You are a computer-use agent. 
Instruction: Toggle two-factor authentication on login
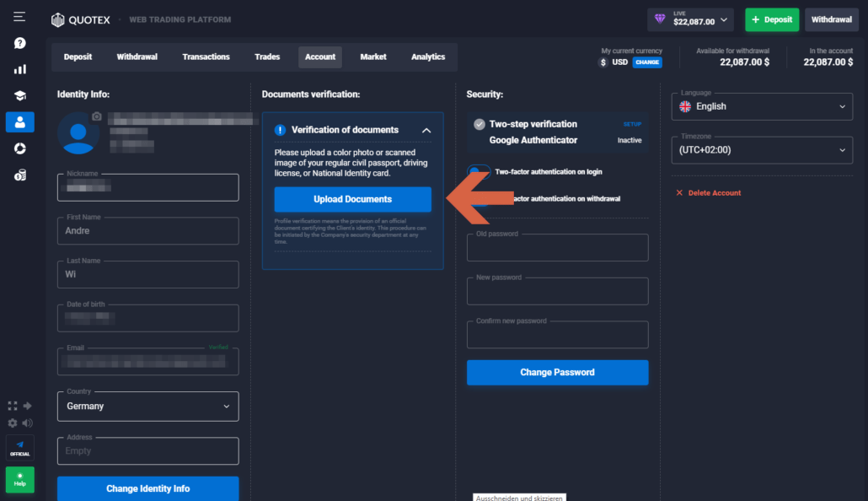(x=477, y=170)
